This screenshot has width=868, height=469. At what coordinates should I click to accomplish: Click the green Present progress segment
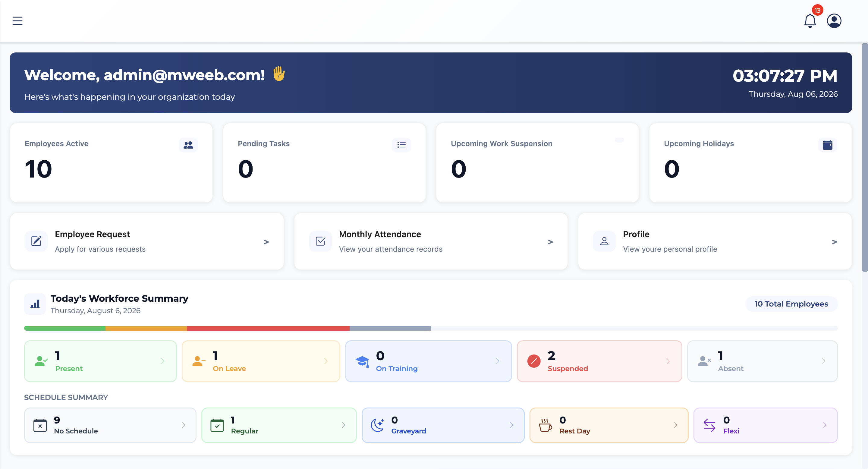pyautogui.click(x=65, y=328)
